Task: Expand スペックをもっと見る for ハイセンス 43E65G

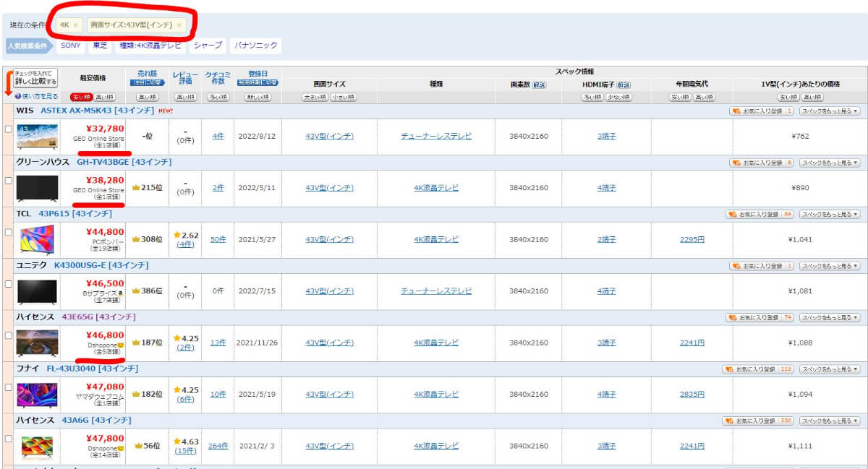Action: tap(830, 317)
